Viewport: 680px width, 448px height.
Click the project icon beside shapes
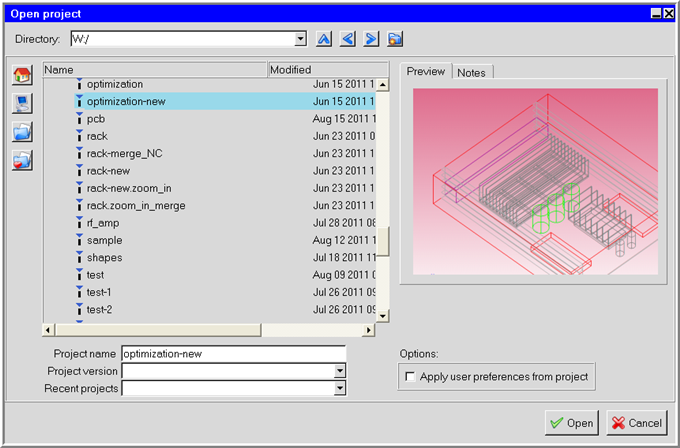[79, 257]
